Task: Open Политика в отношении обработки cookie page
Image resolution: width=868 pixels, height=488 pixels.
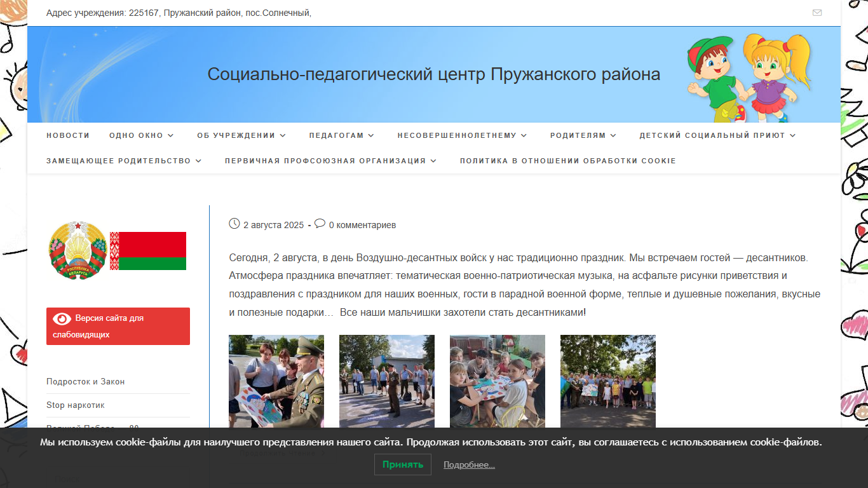Action: pyautogui.click(x=568, y=161)
